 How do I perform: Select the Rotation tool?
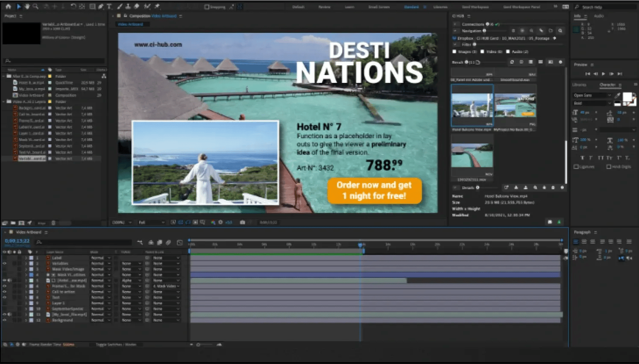click(73, 6)
